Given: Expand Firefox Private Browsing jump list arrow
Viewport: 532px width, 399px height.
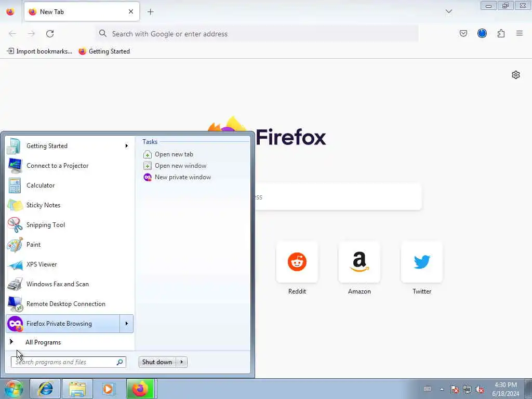Looking at the screenshot, I should [127, 324].
